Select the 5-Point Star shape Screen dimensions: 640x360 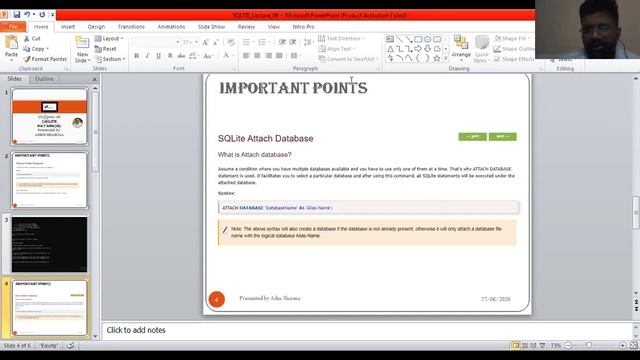437,58
